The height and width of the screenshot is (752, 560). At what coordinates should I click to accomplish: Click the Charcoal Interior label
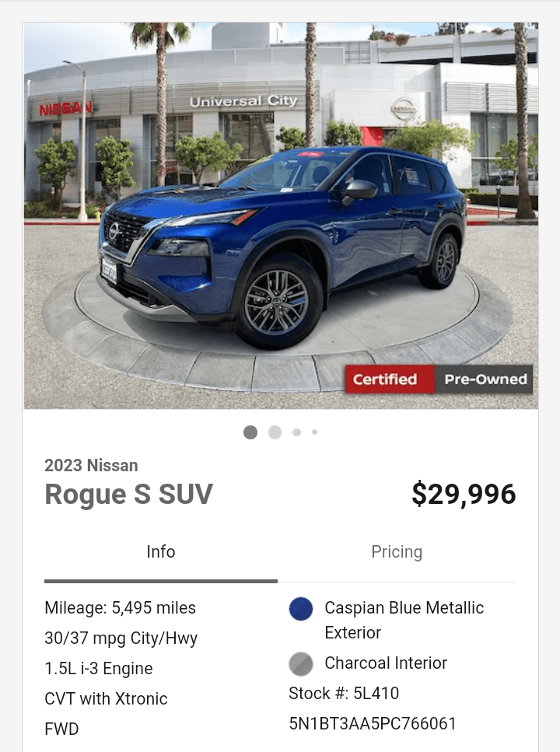(x=386, y=663)
